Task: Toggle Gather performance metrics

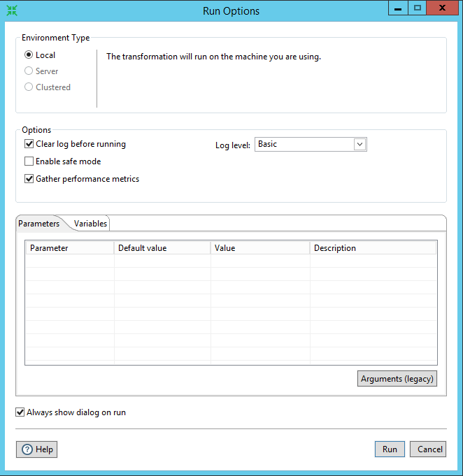Action: pos(29,179)
